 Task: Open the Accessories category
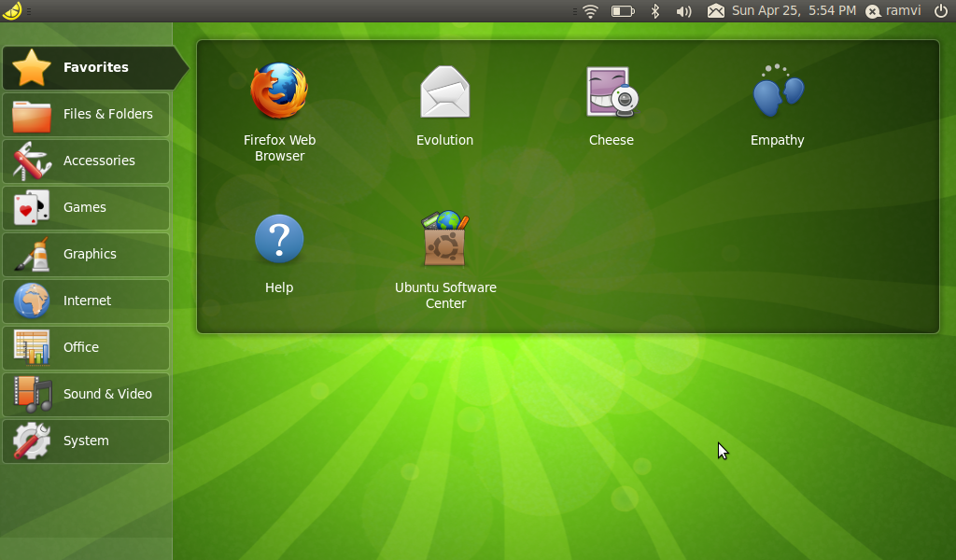(86, 161)
